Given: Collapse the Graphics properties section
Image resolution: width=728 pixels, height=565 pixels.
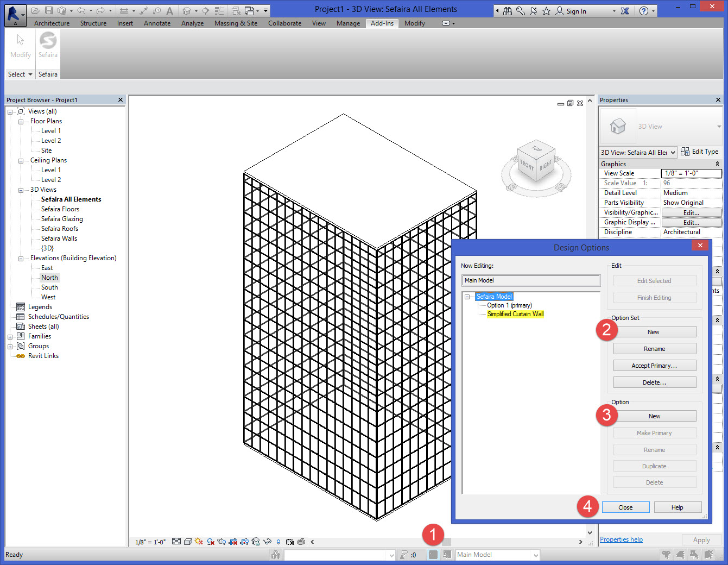Looking at the screenshot, I should click(717, 164).
